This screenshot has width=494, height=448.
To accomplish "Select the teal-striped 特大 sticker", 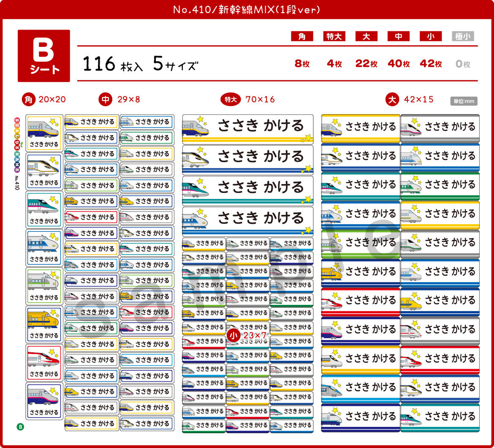I will point(247,191).
